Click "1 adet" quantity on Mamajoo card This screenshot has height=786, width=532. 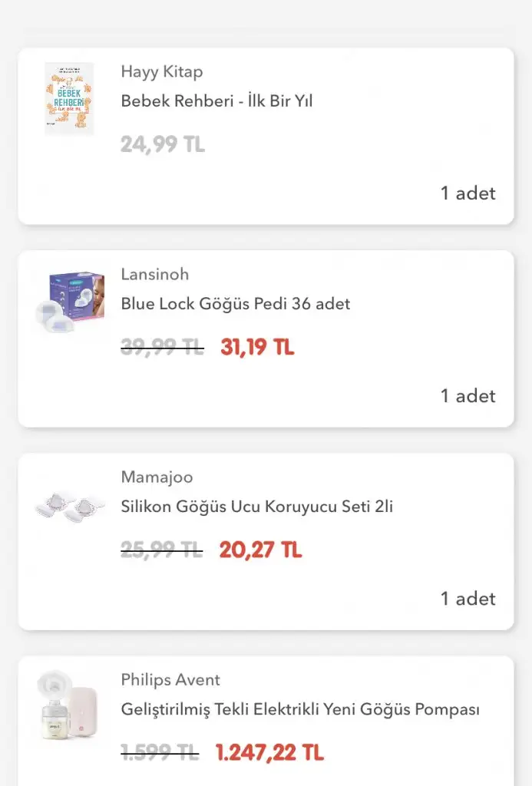tap(468, 599)
